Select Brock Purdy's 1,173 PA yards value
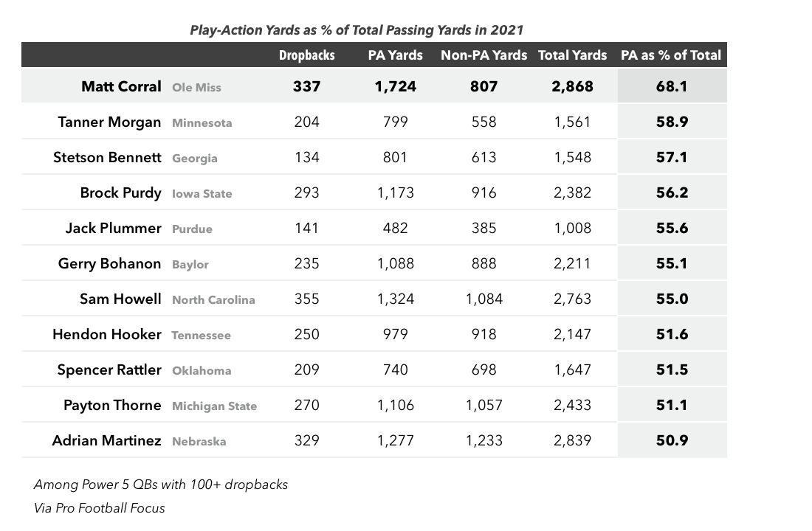The height and width of the screenshot is (531, 812). (395, 193)
